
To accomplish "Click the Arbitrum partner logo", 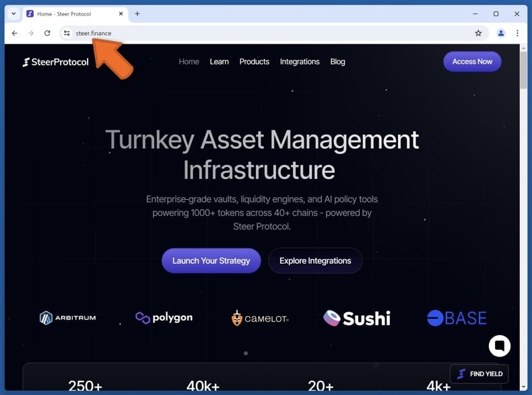I will point(68,318).
